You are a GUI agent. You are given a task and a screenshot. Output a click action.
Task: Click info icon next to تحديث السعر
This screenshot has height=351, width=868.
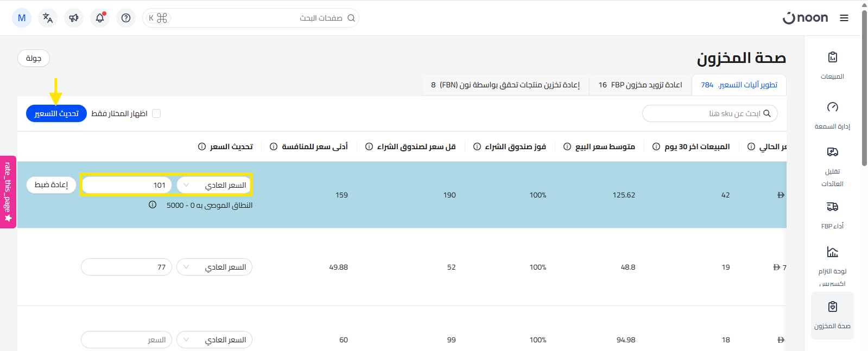tap(202, 146)
